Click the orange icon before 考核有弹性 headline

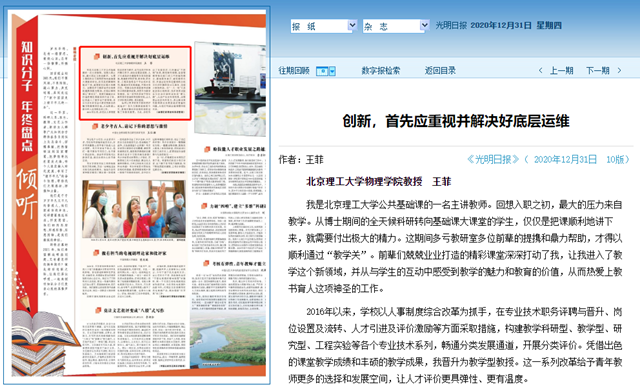tap(206, 263)
